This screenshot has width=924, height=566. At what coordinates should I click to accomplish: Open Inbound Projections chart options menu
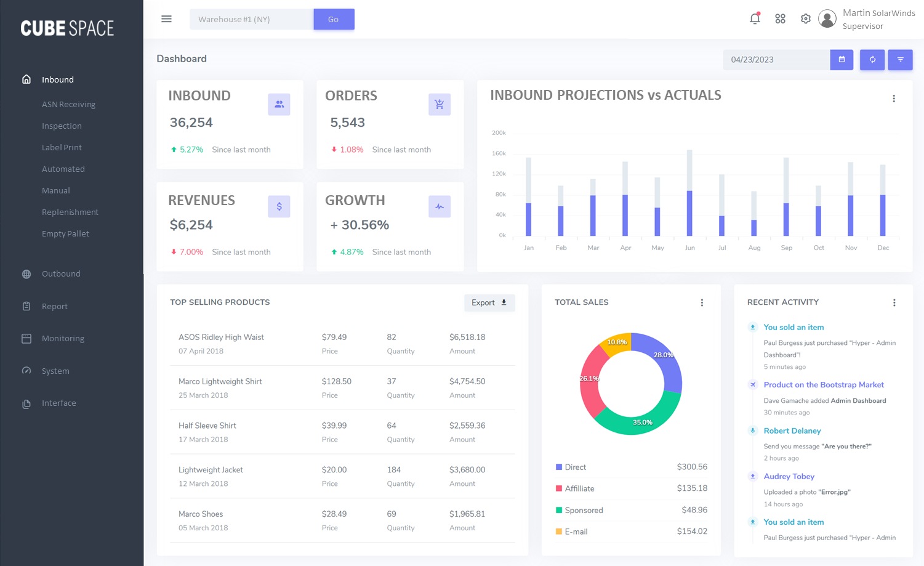click(894, 99)
